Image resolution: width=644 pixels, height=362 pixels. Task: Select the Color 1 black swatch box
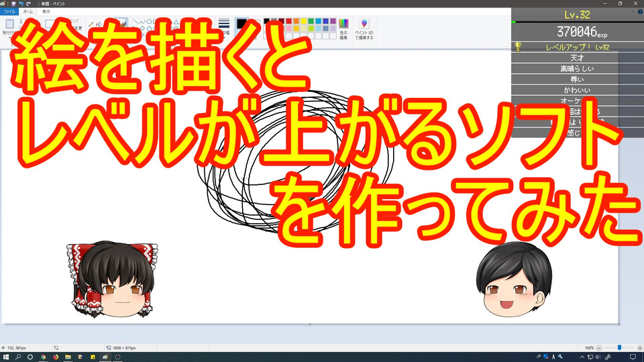coord(241,23)
